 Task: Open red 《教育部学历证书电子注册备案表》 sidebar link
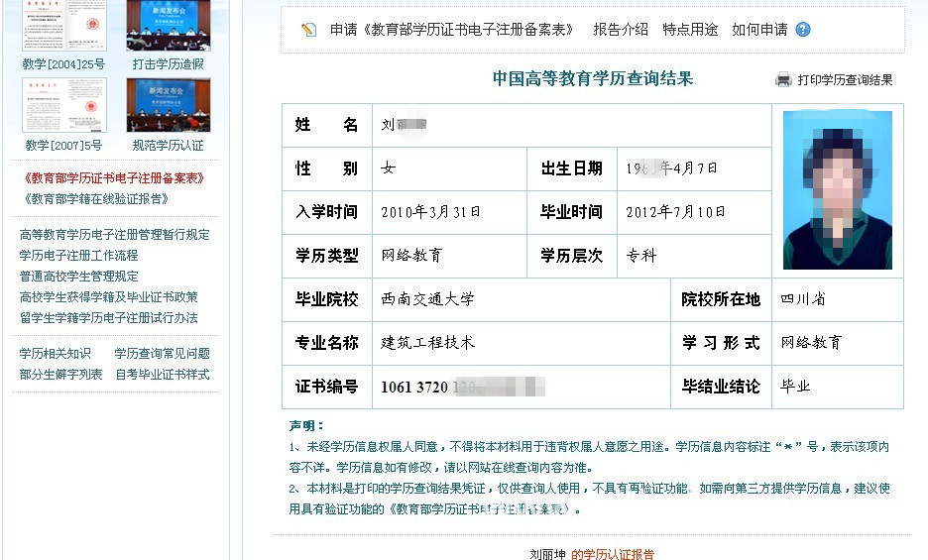click(x=114, y=178)
